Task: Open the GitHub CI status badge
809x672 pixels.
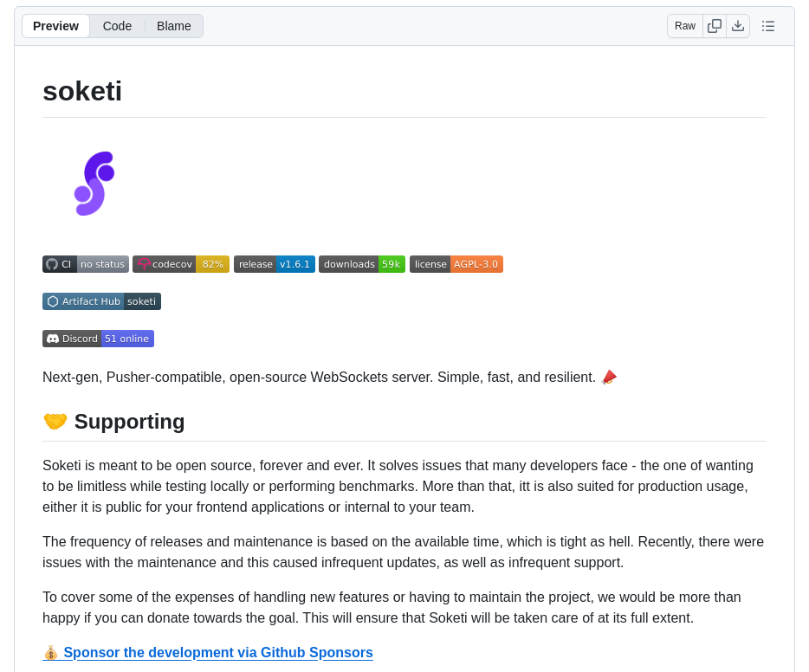Action: 86,264
